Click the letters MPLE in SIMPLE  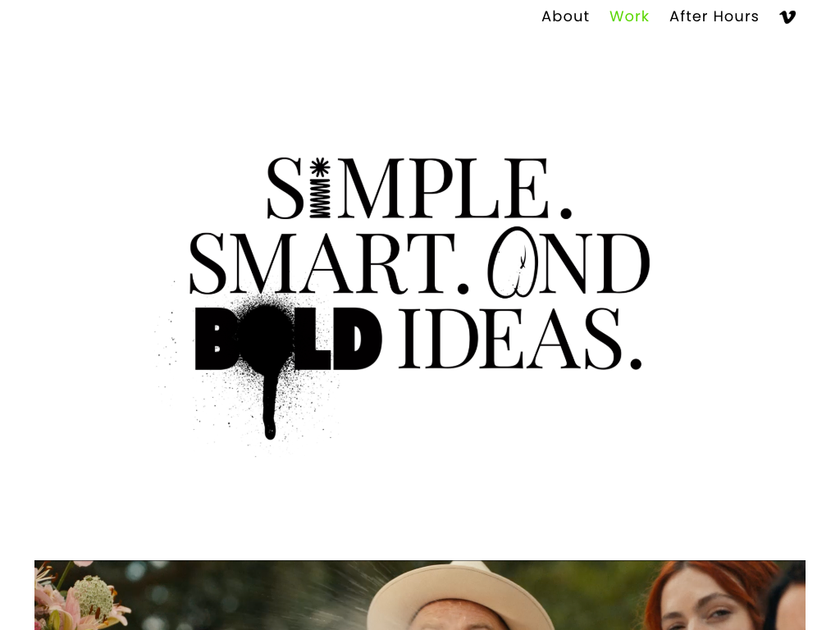pos(444,188)
